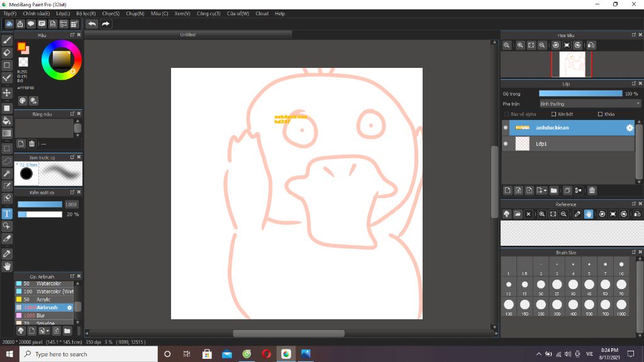This screenshot has height=362, width=644.
Task: Select the Gradient tool
Action: tap(7, 133)
